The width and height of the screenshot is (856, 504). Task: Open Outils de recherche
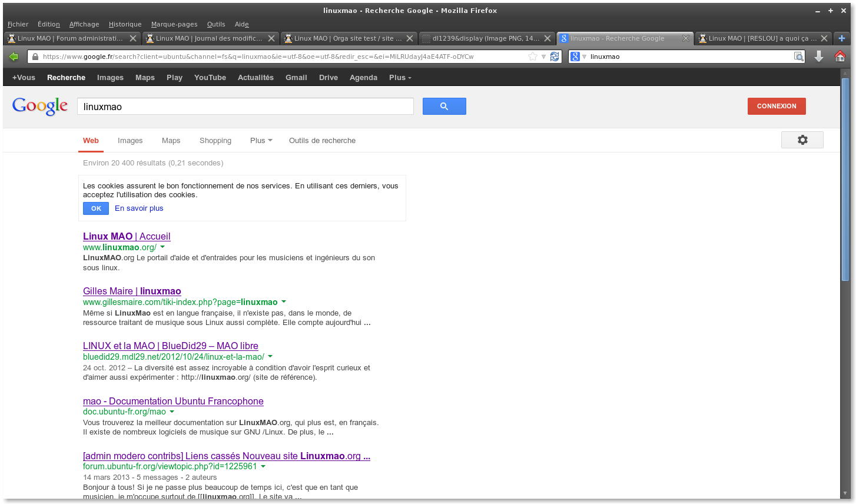point(322,141)
